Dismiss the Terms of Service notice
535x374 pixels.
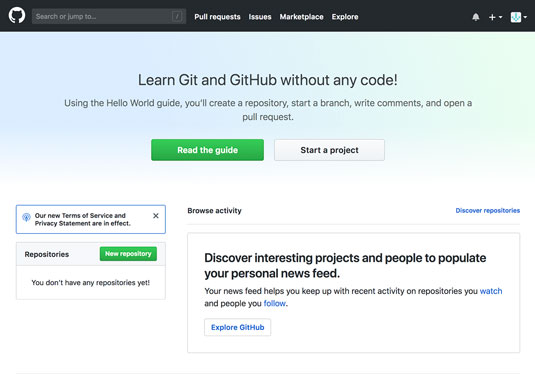(156, 216)
